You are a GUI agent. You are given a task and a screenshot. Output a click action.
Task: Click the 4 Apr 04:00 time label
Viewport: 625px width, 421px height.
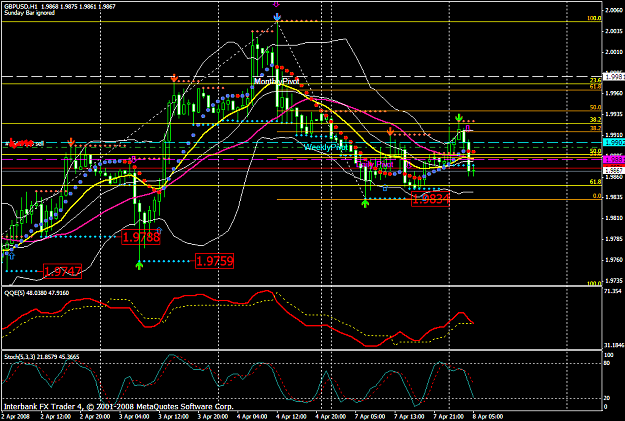point(252,417)
